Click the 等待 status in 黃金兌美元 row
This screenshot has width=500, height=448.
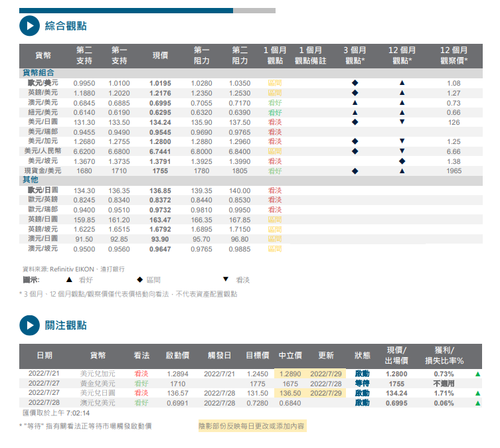click(x=362, y=384)
